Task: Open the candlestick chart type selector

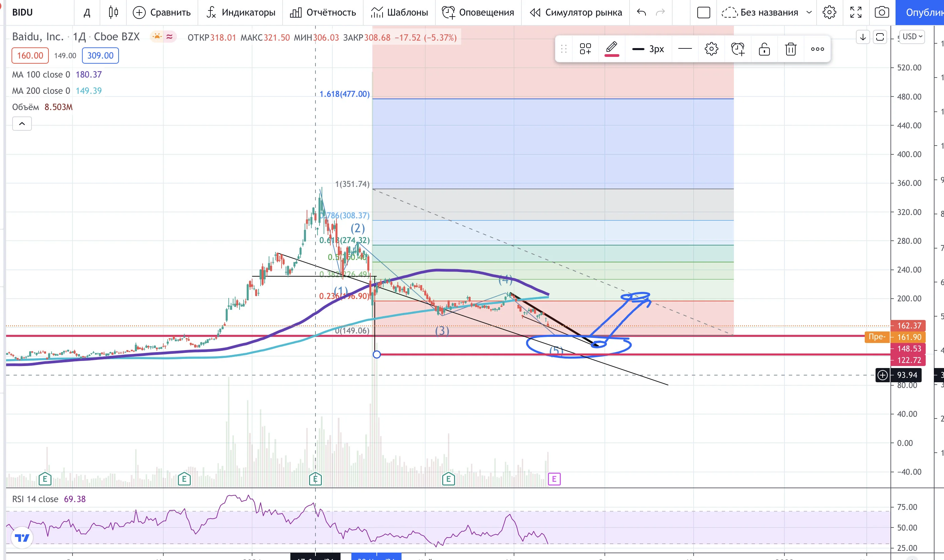Action: (x=113, y=13)
